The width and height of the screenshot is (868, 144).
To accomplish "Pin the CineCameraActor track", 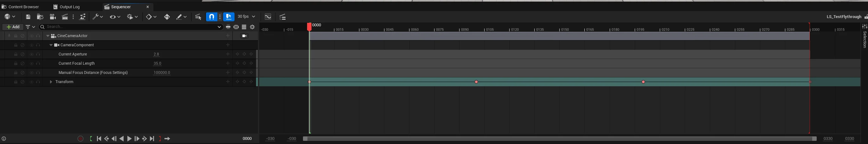I will pyautogui.click(x=9, y=36).
